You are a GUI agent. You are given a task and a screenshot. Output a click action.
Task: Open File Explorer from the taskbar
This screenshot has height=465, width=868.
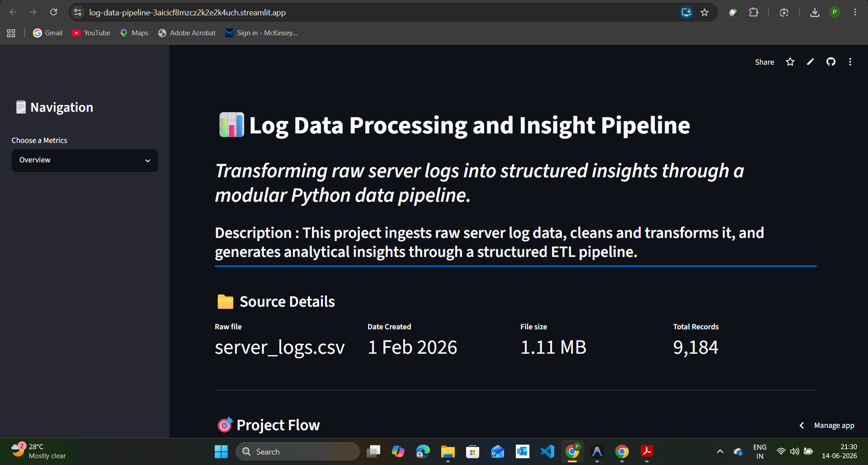pos(448,451)
